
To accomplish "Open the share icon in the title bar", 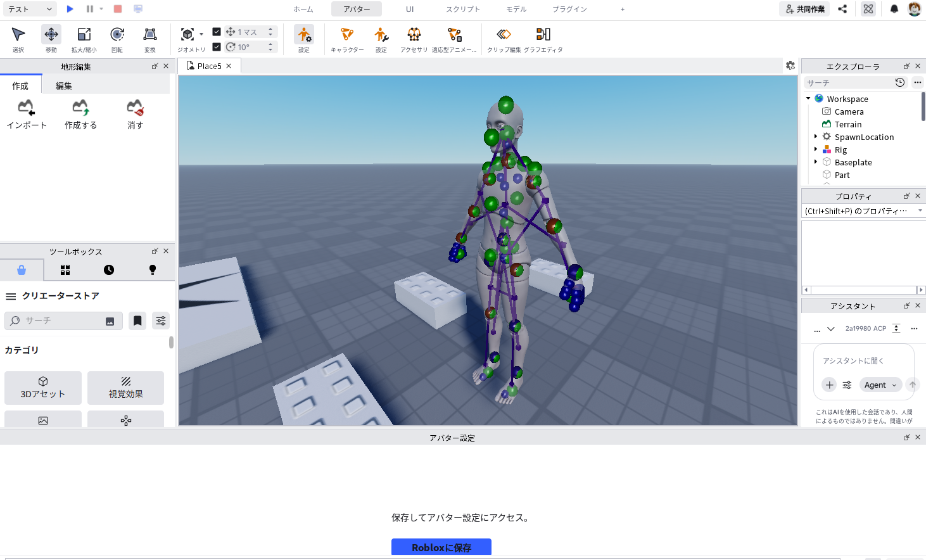I will 842,9.
